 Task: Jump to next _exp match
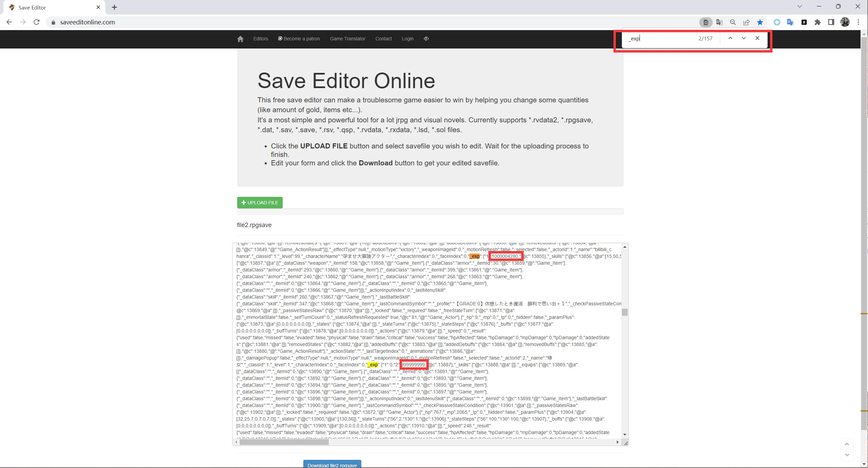pyautogui.click(x=744, y=38)
